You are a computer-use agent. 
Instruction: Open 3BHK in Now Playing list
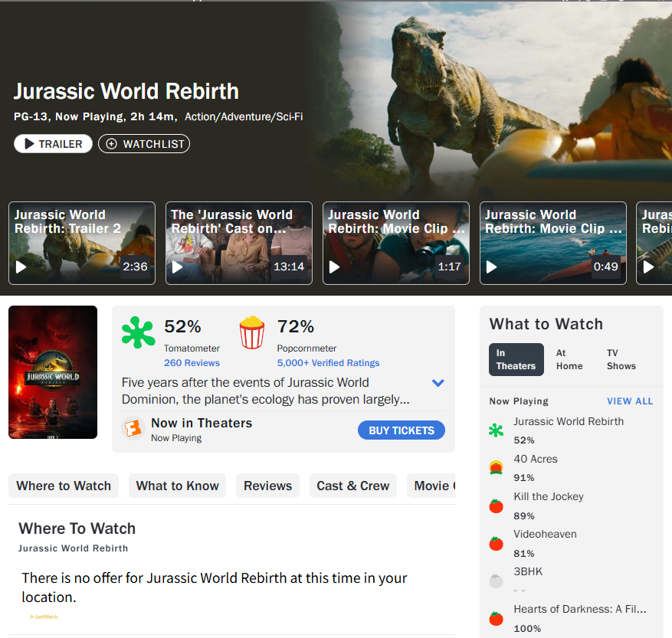click(x=528, y=571)
